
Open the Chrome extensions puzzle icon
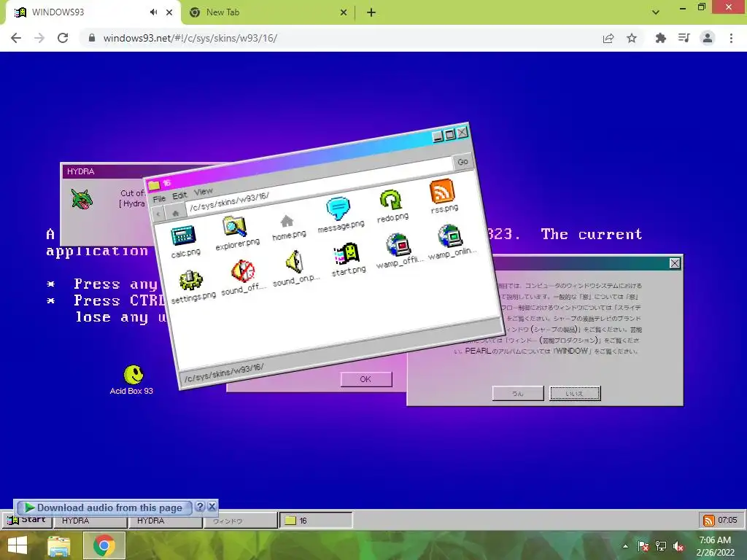click(660, 38)
